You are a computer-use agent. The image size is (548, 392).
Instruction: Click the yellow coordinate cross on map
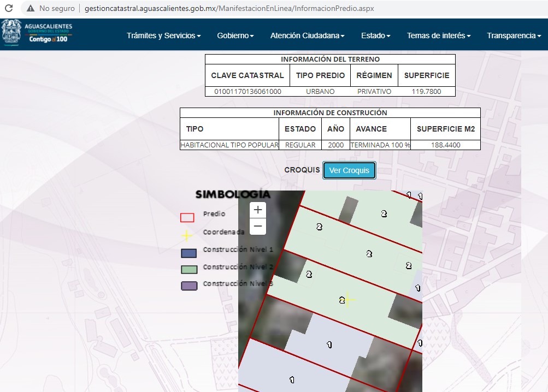coord(347,300)
